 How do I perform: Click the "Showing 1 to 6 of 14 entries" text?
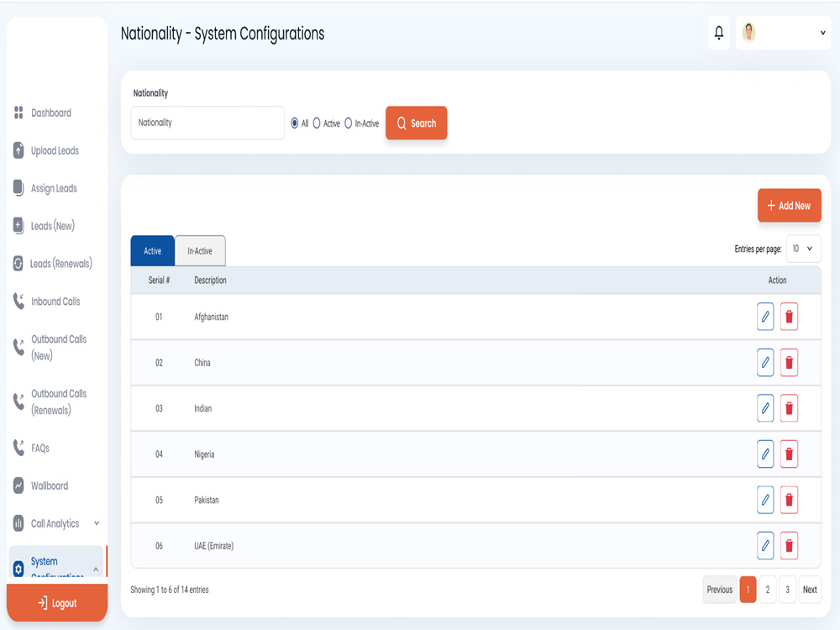(170, 590)
